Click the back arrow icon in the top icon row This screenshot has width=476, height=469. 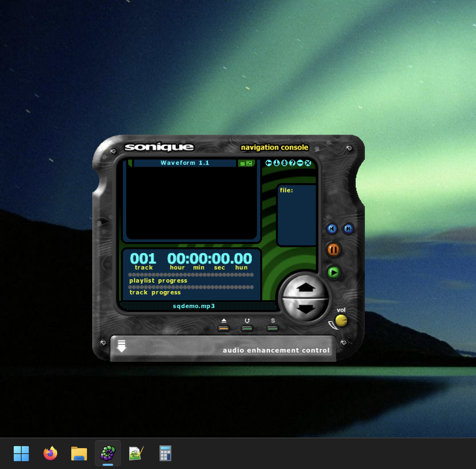pyautogui.click(x=269, y=163)
